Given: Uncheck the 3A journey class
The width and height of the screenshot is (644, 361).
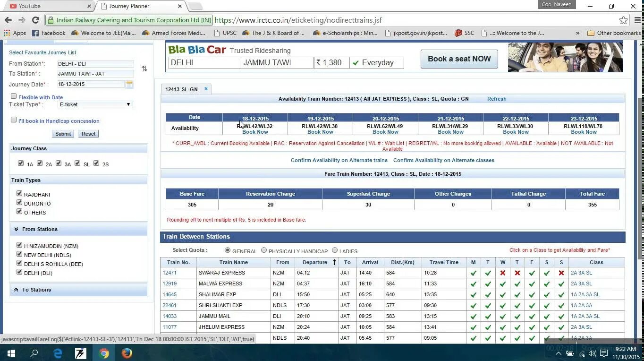Looking at the screenshot, I should (x=59, y=163).
